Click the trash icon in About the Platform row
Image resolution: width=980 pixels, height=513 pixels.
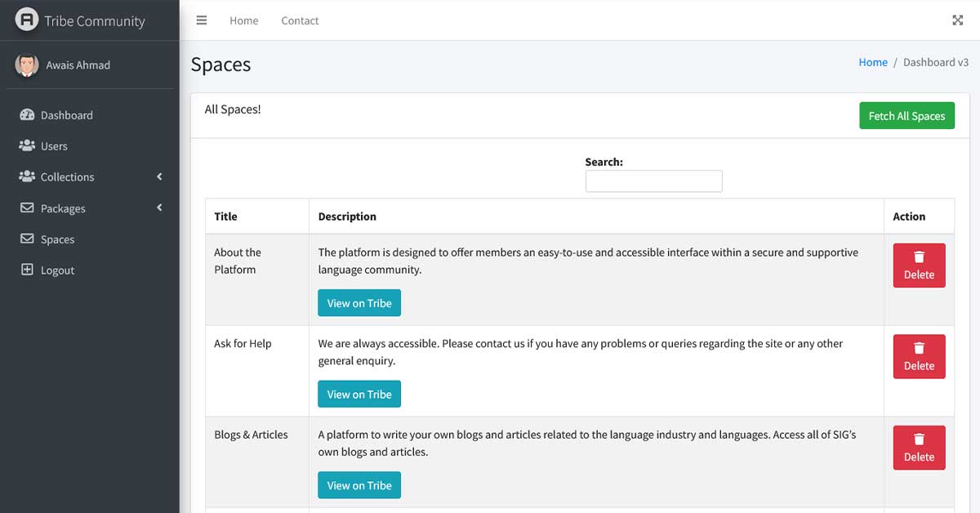coord(919,256)
